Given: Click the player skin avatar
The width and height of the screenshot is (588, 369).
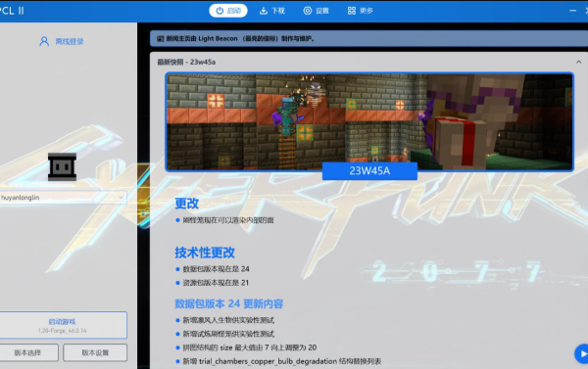Looking at the screenshot, I should (63, 166).
